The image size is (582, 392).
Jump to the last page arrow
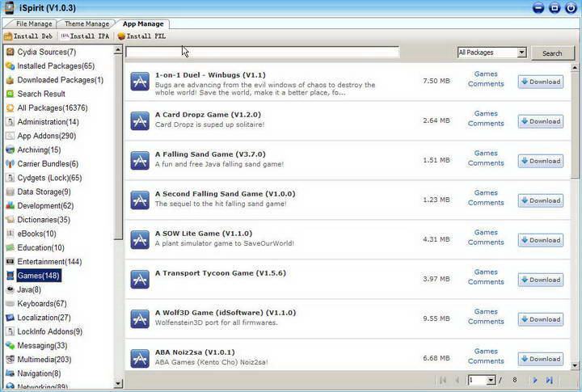(x=550, y=380)
